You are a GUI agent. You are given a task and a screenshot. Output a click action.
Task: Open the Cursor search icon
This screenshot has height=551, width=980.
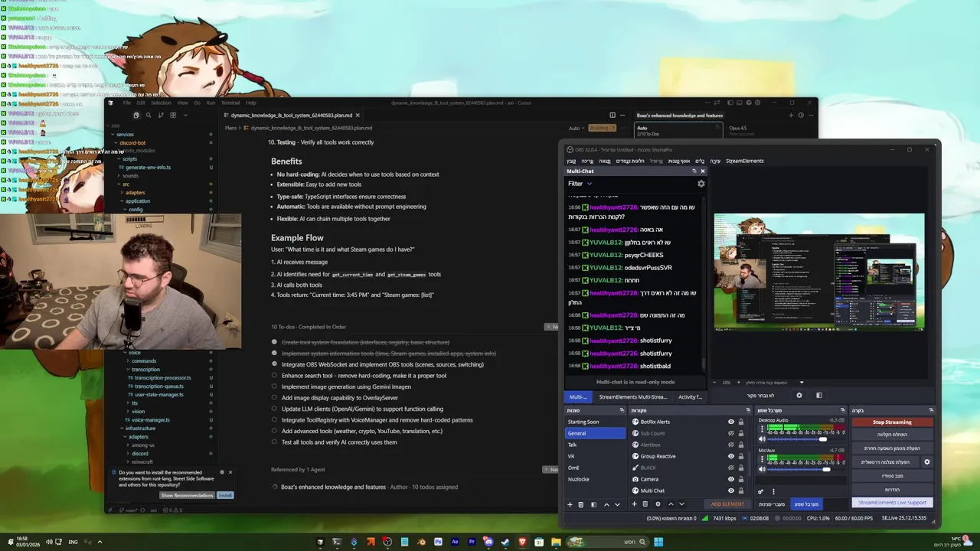149,116
